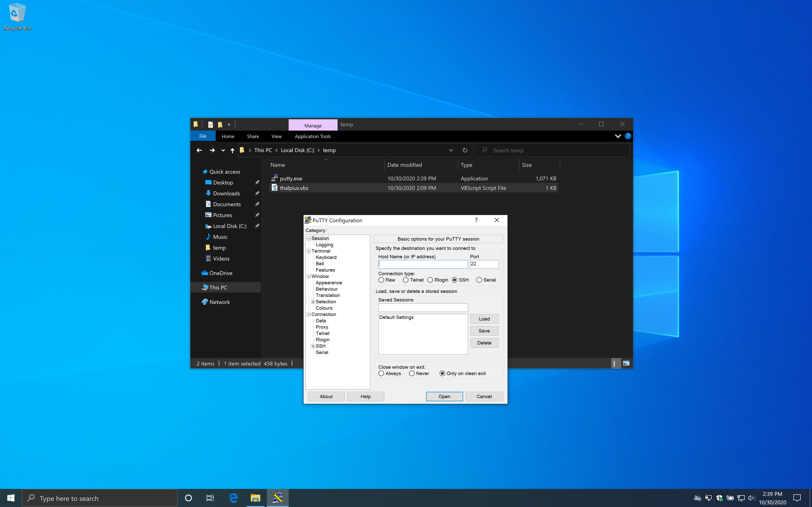Click the PuTTY taskbar icon
This screenshot has width=812, height=507.
(x=278, y=498)
